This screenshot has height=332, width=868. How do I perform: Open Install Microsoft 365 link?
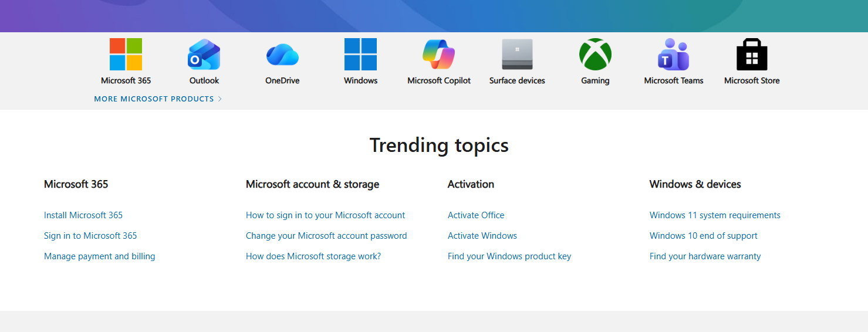(x=83, y=215)
